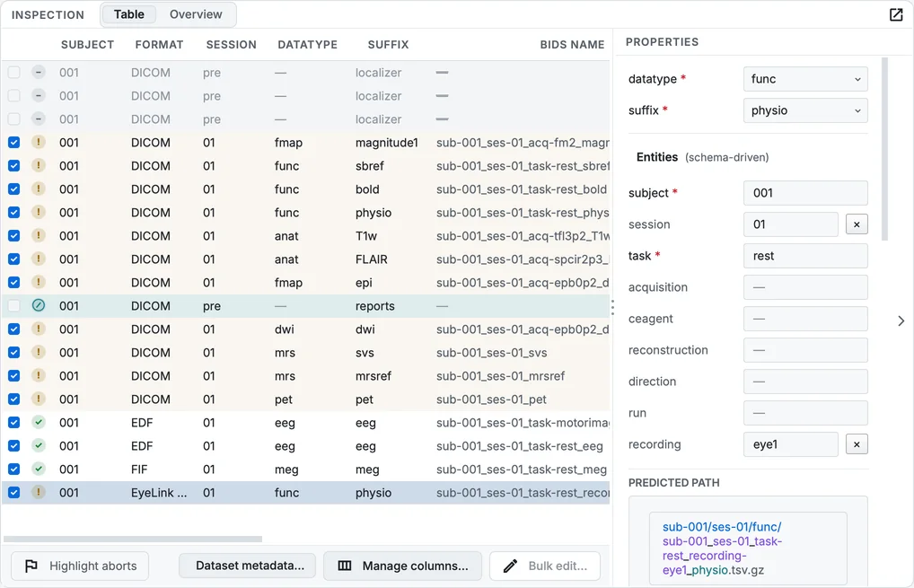
Task: Click the horizontal table scrollbar
Action: 133,539
